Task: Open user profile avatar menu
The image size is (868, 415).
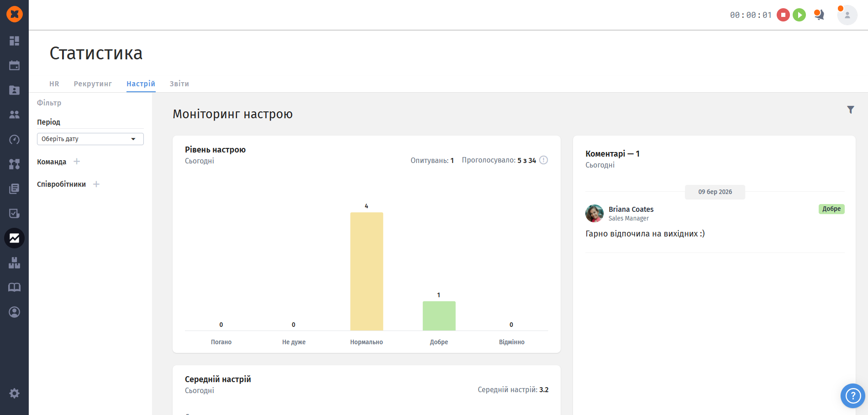Action: coord(847,15)
